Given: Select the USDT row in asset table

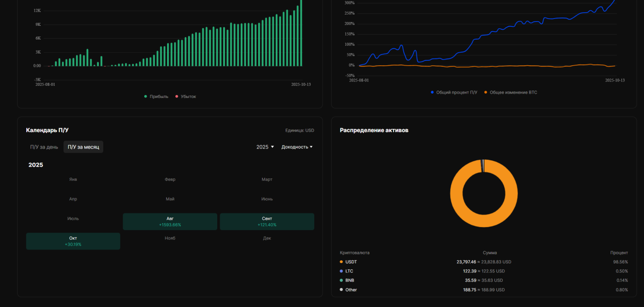Looking at the screenshot, I should (x=484, y=262).
